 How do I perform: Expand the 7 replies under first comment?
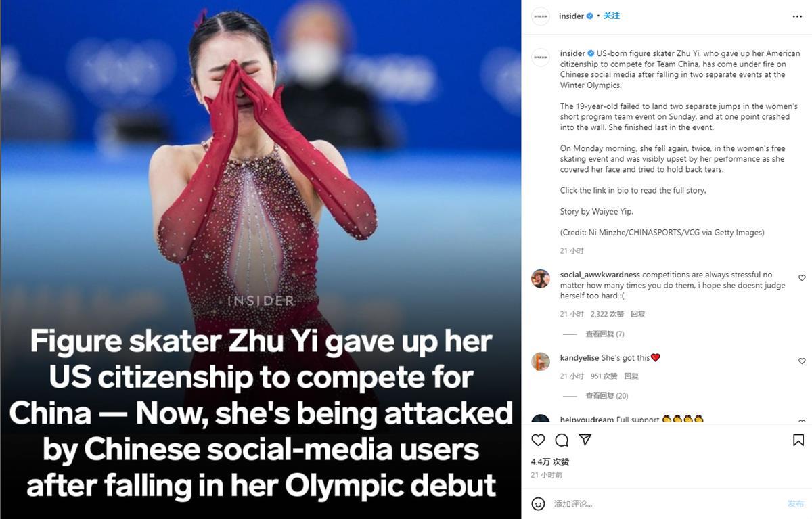click(605, 334)
